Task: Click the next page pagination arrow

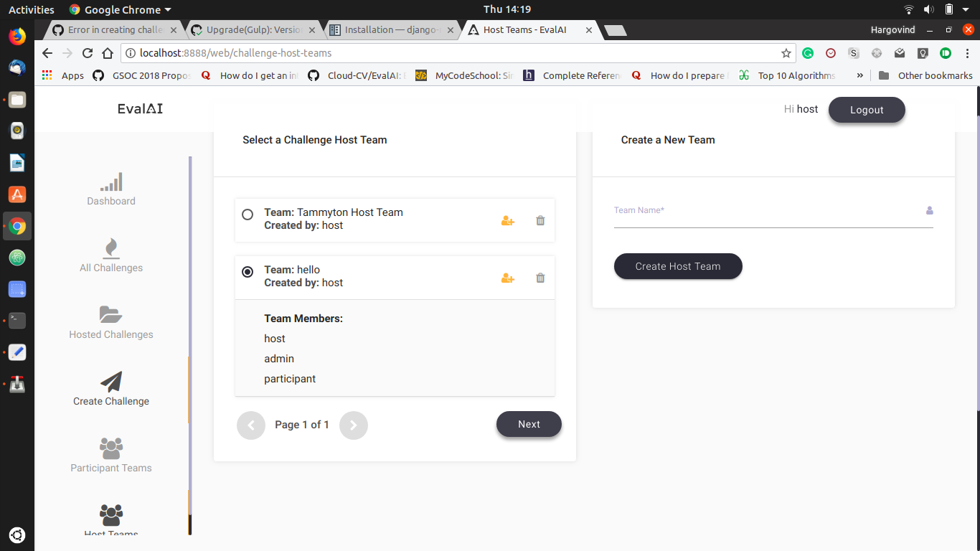Action: click(x=353, y=425)
